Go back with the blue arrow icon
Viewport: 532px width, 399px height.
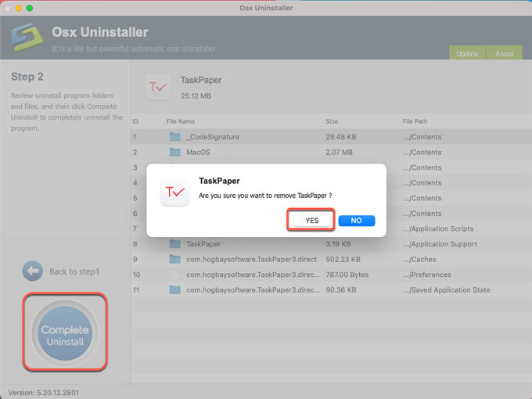(x=33, y=271)
